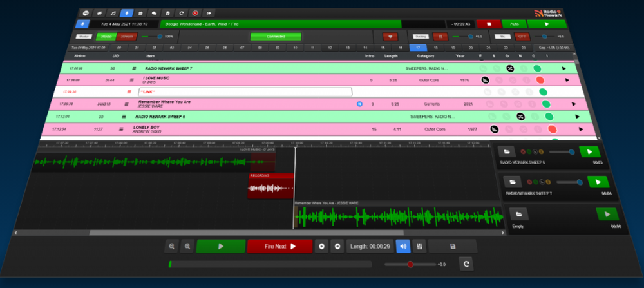Click the drag handle on Remember Where You Are row
This screenshot has height=288, width=644.
tap(126, 104)
